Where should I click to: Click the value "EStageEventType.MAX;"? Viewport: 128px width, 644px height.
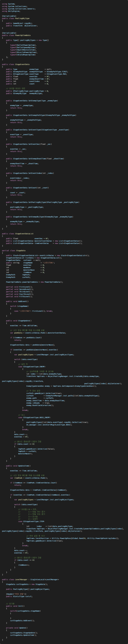57,74
